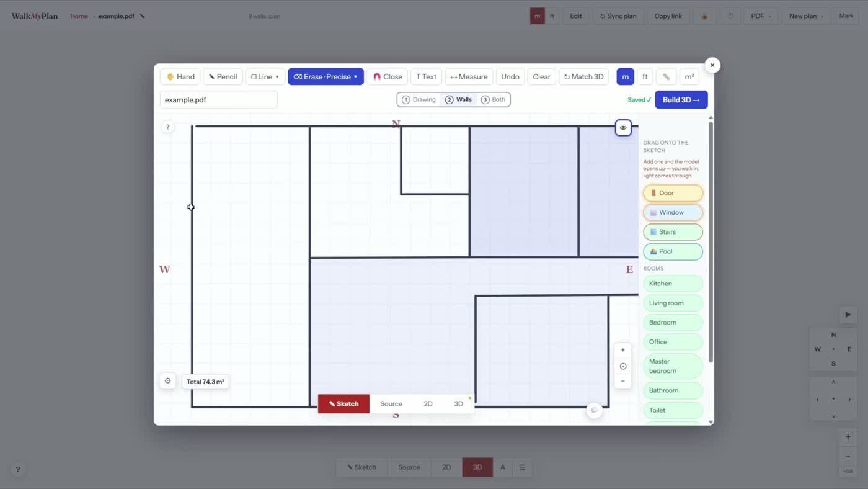Toggle the eye visibility button
868x489 pixels.
pyautogui.click(x=623, y=128)
